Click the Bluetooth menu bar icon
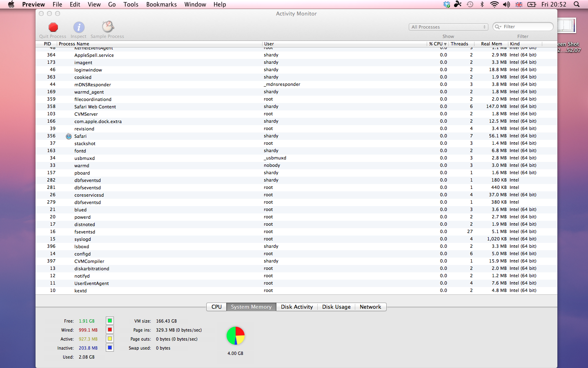This screenshot has width=588, height=368. [x=482, y=4]
